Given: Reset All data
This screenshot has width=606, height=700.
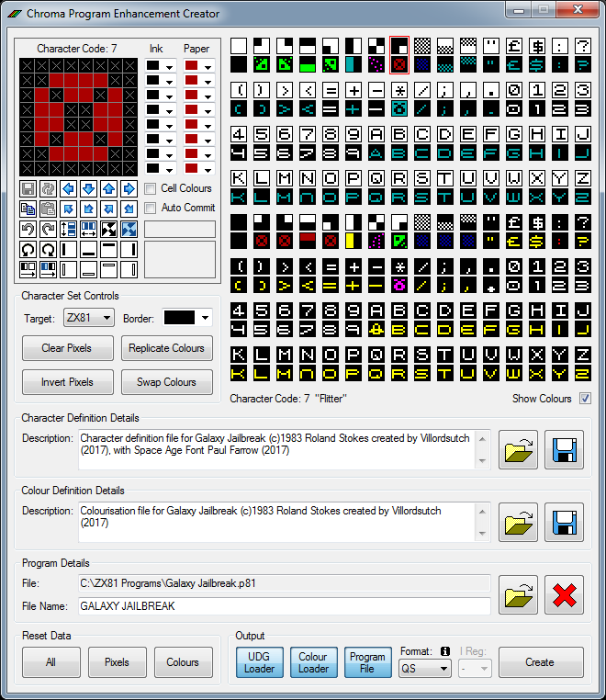Looking at the screenshot, I should point(51,662).
